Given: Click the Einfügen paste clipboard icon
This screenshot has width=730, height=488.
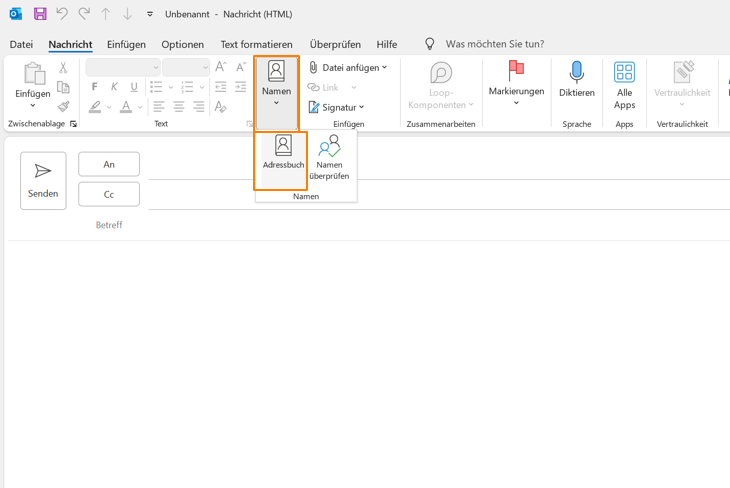Looking at the screenshot, I should coord(33,74).
